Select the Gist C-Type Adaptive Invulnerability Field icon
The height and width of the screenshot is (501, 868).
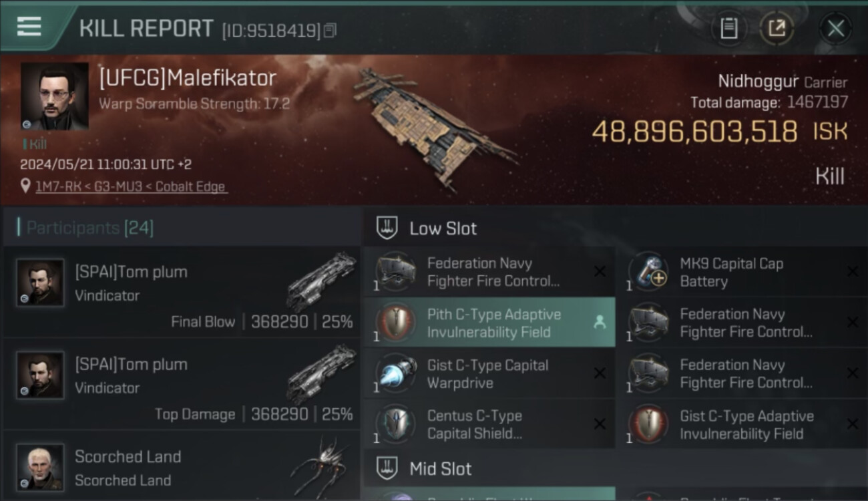(648, 424)
